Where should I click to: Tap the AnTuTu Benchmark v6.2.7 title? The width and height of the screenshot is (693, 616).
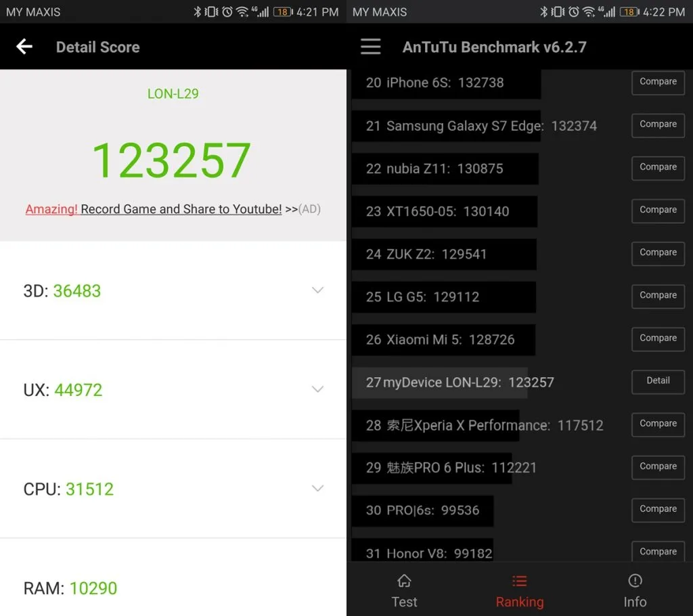tap(494, 47)
